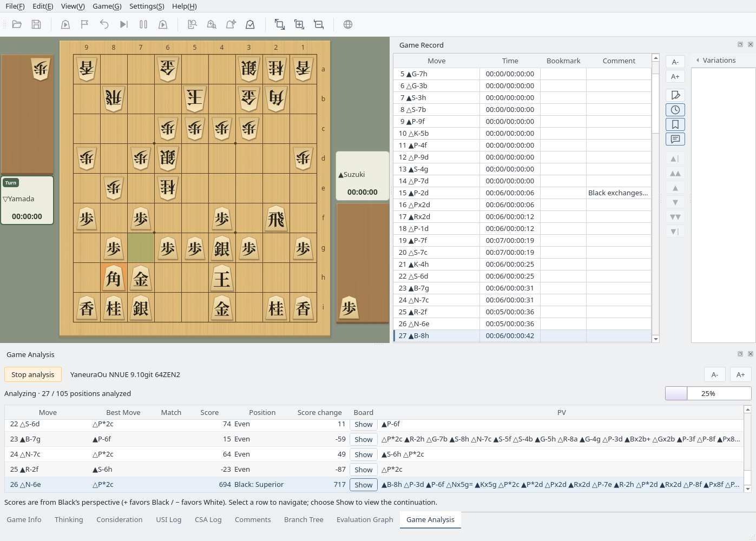Switch to the Branch Tree tab
The height and width of the screenshot is (541, 756).
(304, 520)
